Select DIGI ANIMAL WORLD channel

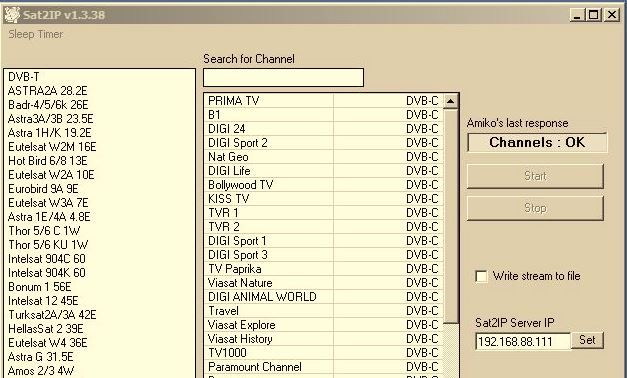(x=324, y=296)
